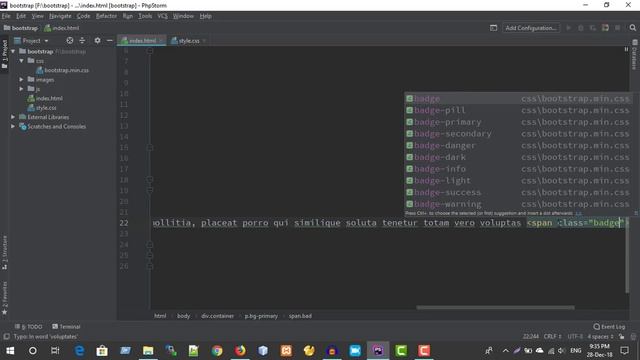Expand the images folder arrow

[22, 80]
